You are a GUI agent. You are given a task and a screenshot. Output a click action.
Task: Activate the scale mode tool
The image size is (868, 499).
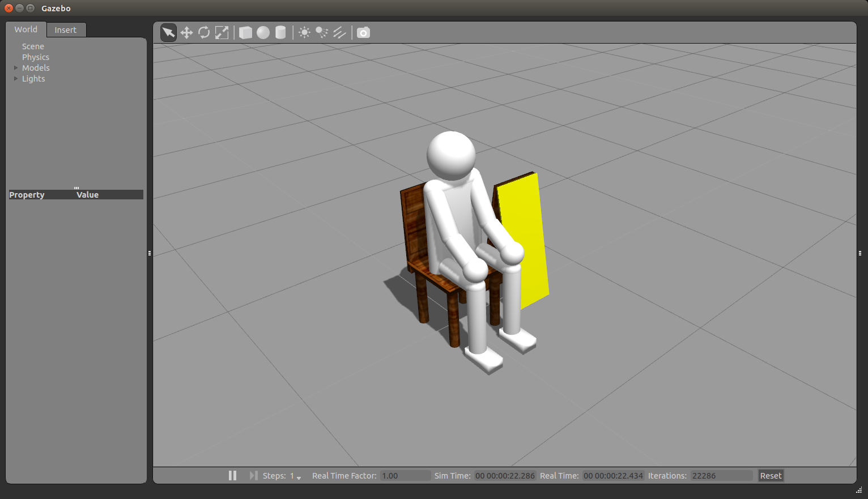tap(222, 33)
